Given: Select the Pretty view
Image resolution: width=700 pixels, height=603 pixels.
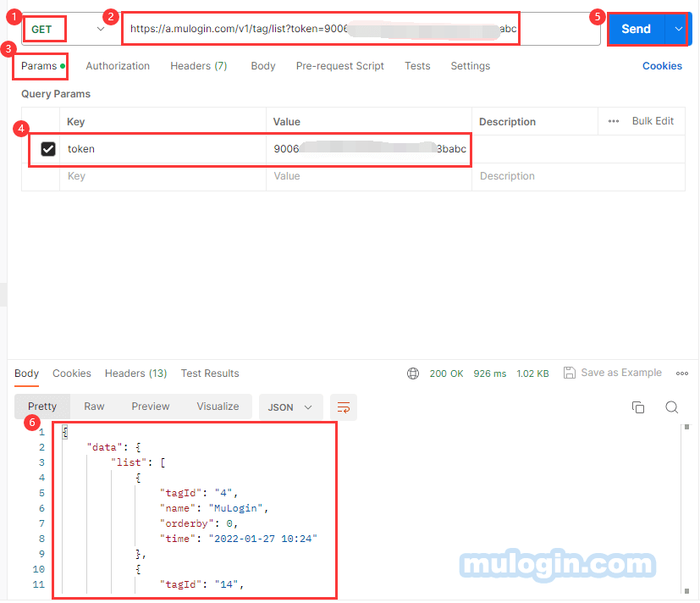Looking at the screenshot, I should click(42, 407).
